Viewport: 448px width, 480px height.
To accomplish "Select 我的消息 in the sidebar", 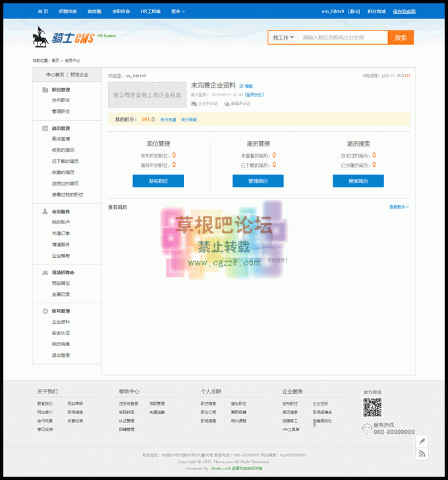I will coord(61,344).
